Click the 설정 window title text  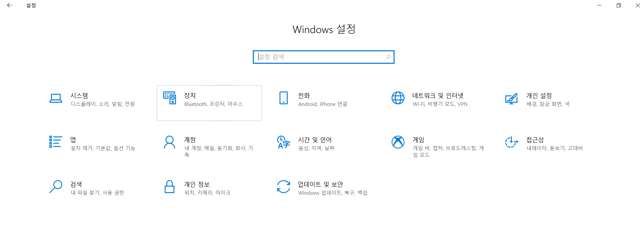click(x=31, y=5)
